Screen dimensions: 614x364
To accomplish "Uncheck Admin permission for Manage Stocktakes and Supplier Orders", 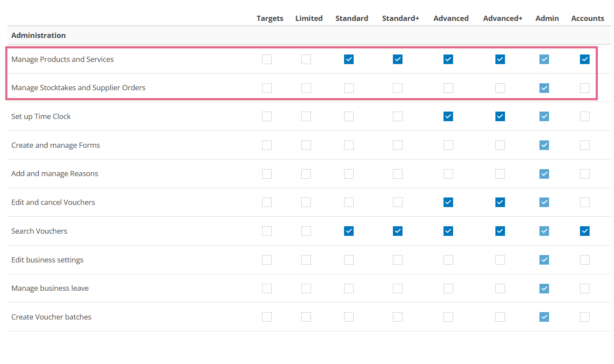I will tap(544, 88).
